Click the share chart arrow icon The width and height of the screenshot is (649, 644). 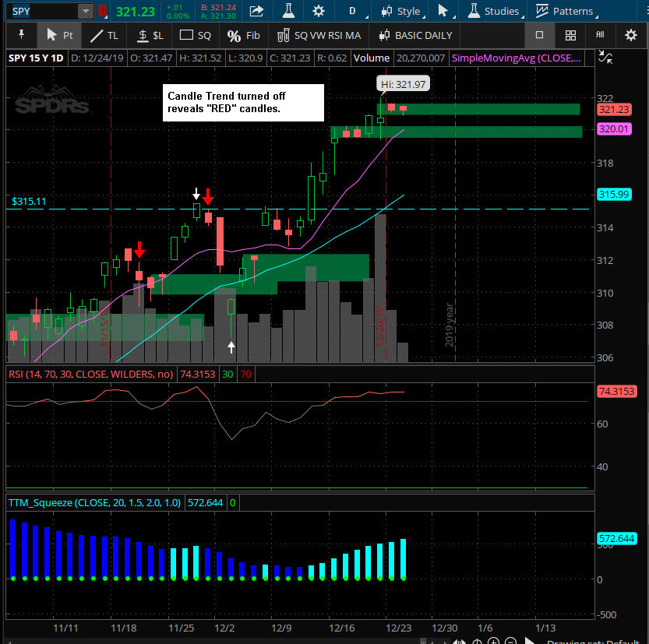click(256, 11)
